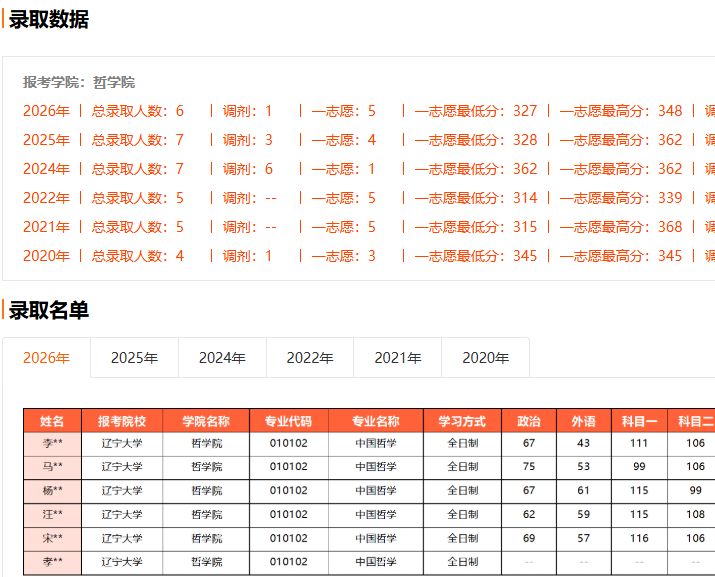Click the 科目一 column header
This screenshot has width=715, height=577.
pyautogui.click(x=639, y=421)
